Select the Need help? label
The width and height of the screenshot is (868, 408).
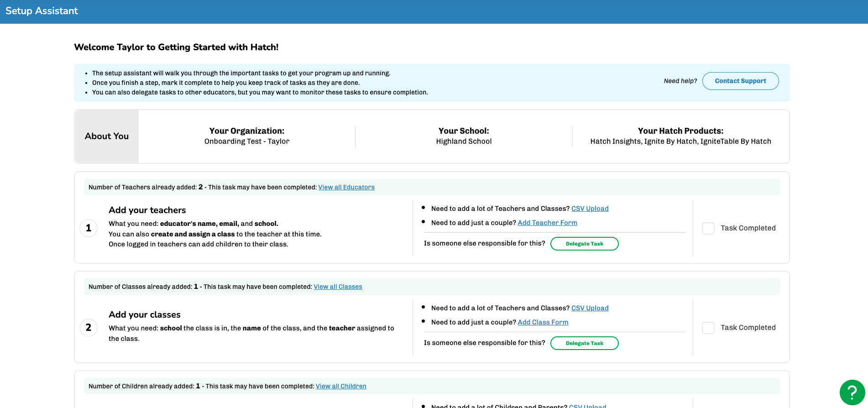(x=680, y=81)
